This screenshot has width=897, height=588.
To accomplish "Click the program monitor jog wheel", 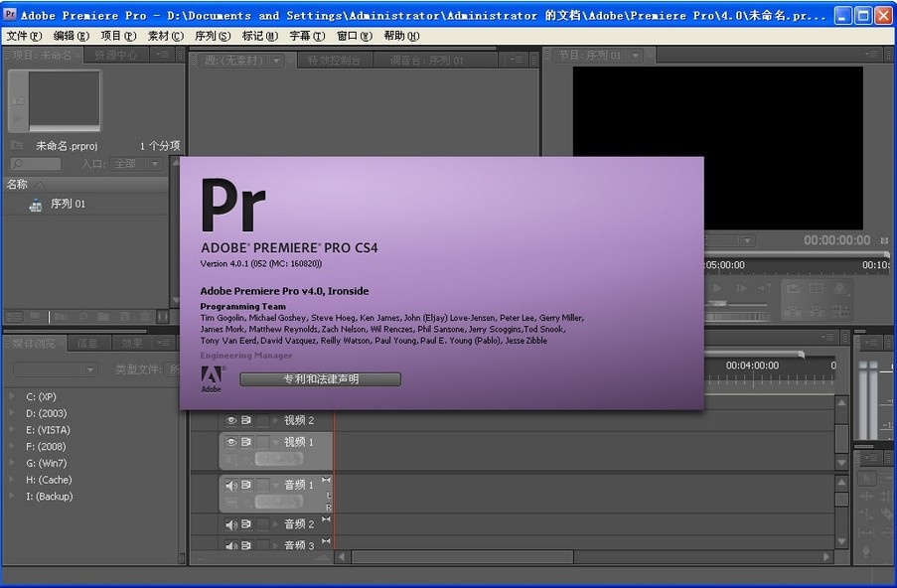I will click(x=738, y=316).
